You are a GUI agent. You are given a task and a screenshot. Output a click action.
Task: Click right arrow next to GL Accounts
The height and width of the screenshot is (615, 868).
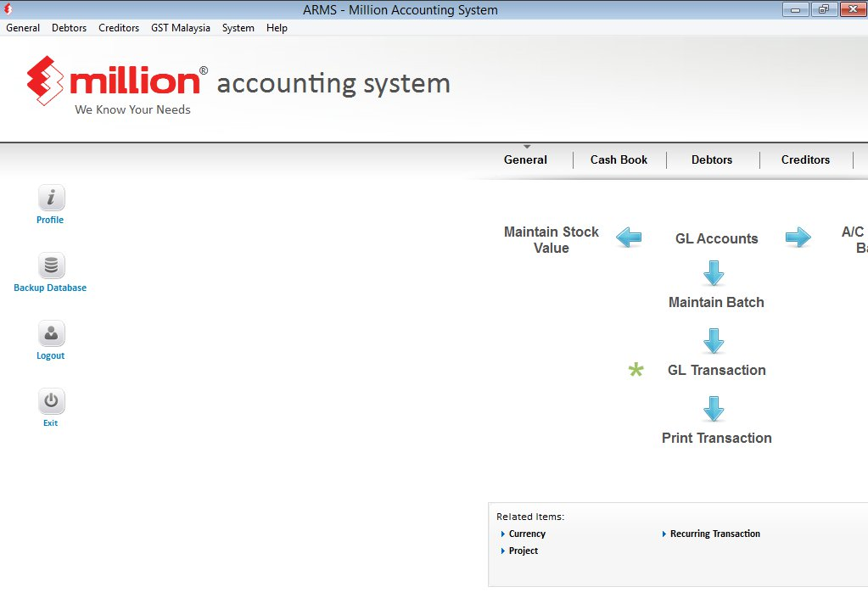click(x=798, y=238)
